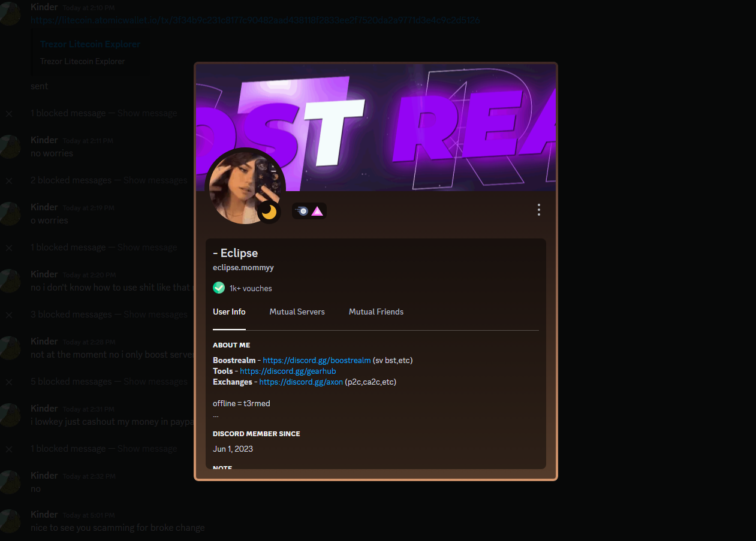Image resolution: width=756 pixels, height=541 pixels.
Task: Open the three-dot profile options menu
Action: point(539,210)
